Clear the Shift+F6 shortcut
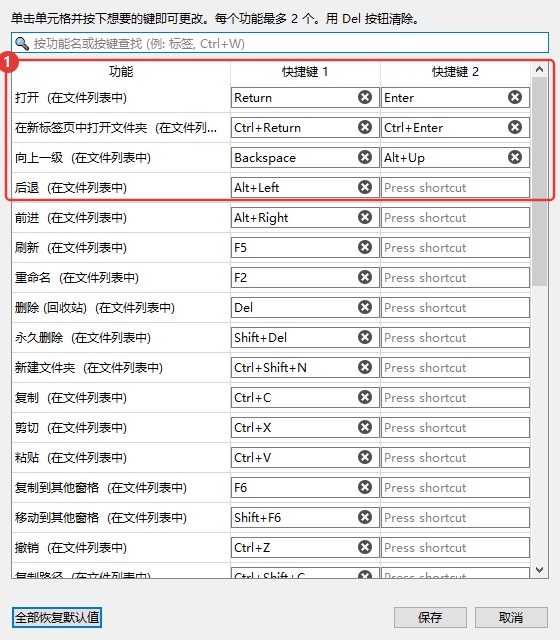This screenshot has width=560, height=640. tap(365, 517)
